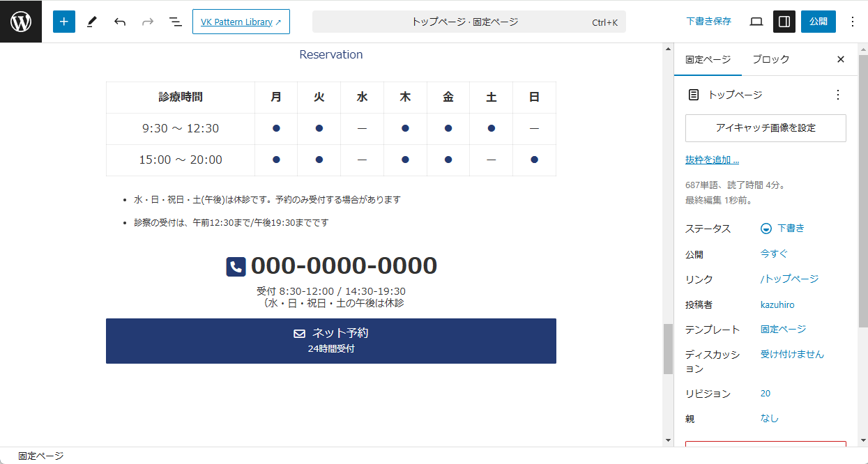Image resolution: width=868 pixels, height=464 pixels.
Task: Change the テンプレート 固定ページ setting
Action: coord(783,329)
